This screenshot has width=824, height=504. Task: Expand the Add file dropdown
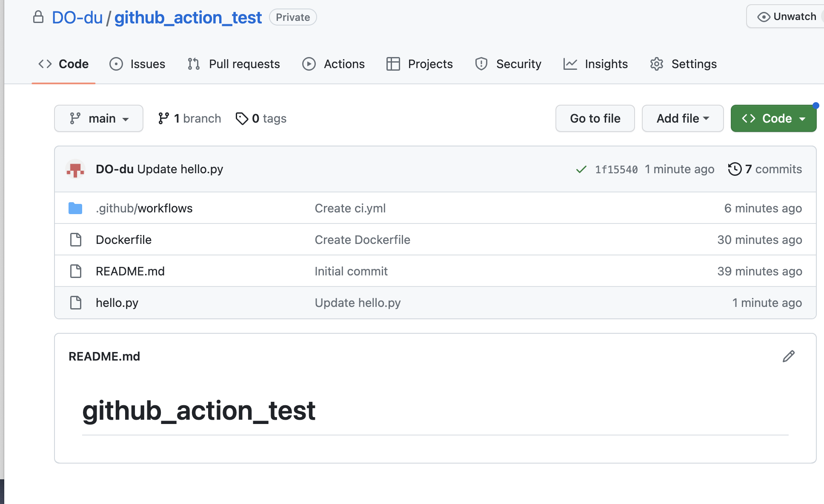click(x=682, y=118)
